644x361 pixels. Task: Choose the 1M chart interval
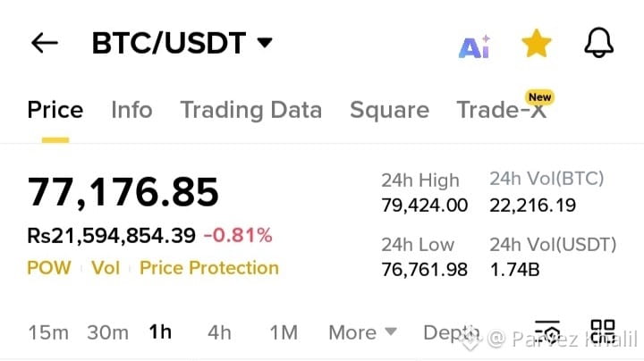coord(284,332)
